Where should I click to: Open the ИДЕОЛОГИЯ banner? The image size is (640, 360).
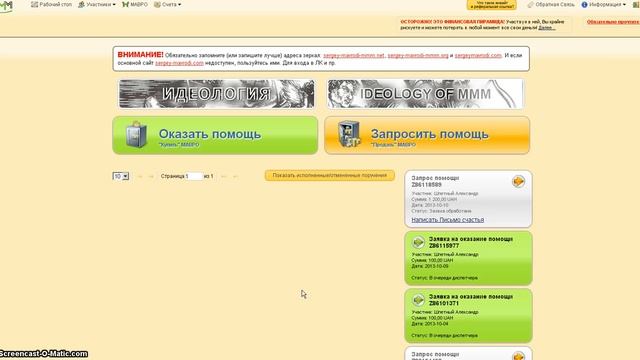coord(217,94)
